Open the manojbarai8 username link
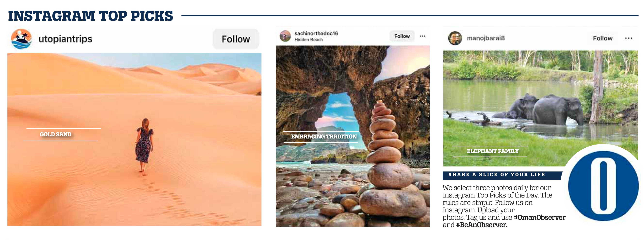Screen dimensions: 644x240 [x=486, y=38]
